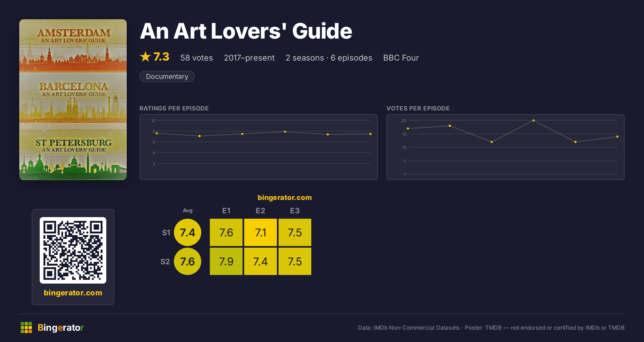This screenshot has height=342, width=644.
Task: Select the S2 E2 rating cell 7.4
Action: pos(261,261)
